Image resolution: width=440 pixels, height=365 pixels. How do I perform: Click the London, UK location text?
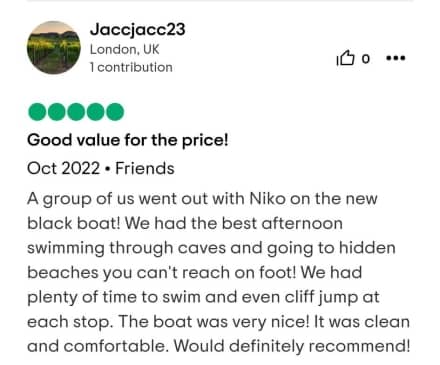coord(124,49)
